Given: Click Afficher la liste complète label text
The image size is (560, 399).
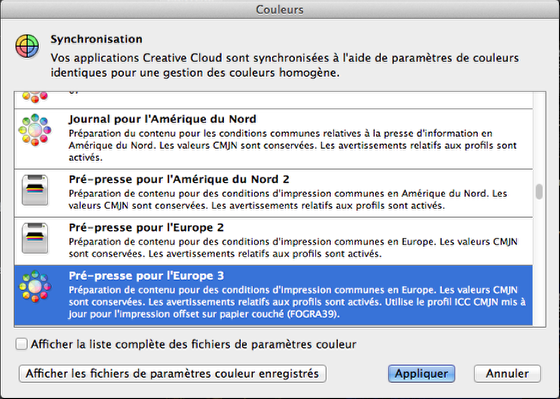Looking at the screenshot, I should (x=193, y=344).
